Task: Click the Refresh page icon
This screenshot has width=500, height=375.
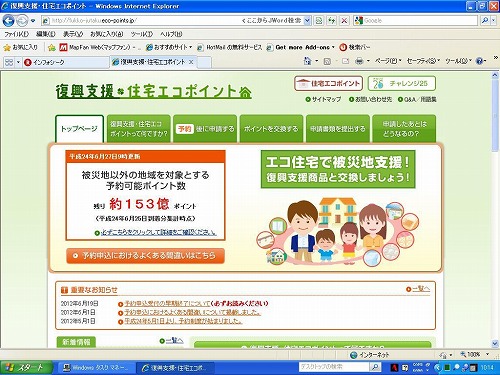Action: click(x=331, y=21)
